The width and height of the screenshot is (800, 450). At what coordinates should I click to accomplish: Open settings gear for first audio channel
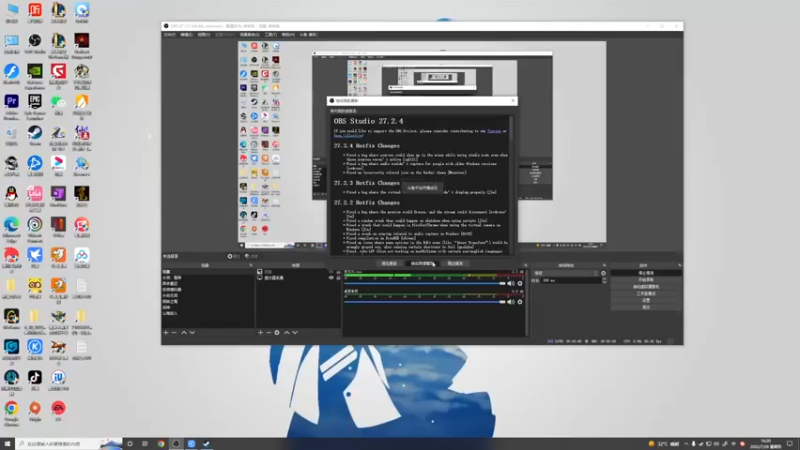click(x=520, y=284)
